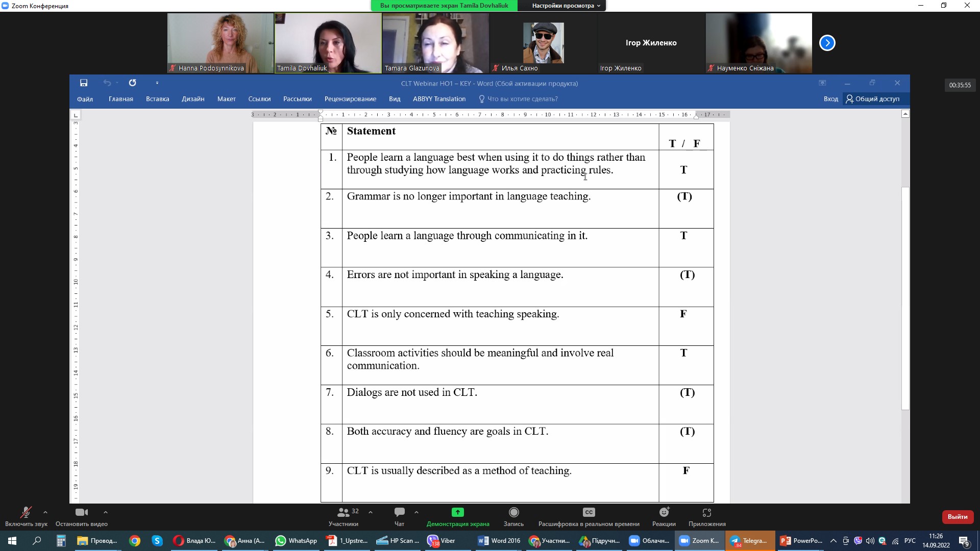Open the Zoom Chat icon

pos(399,512)
